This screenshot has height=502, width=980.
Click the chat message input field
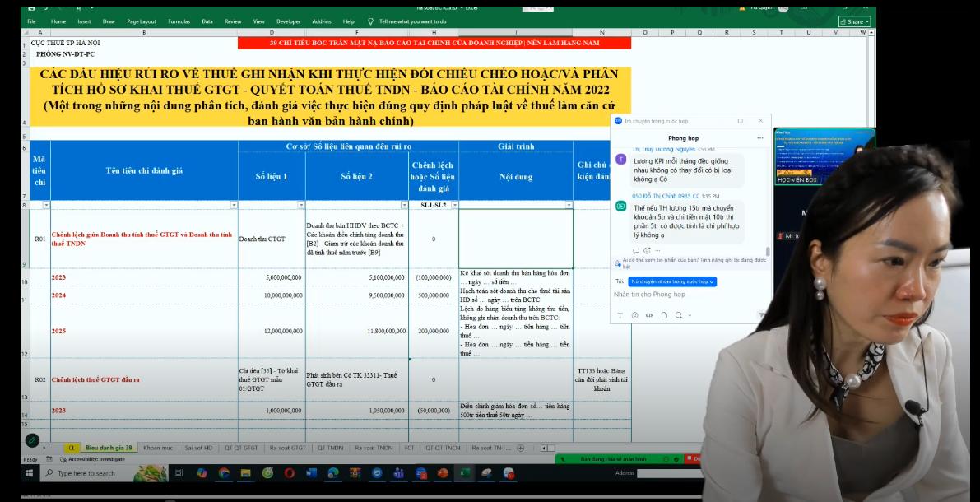[687, 295]
